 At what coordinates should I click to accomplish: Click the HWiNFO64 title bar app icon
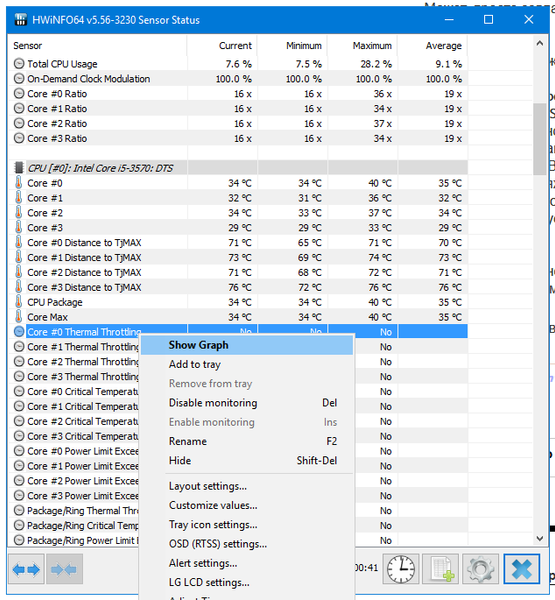21,20
